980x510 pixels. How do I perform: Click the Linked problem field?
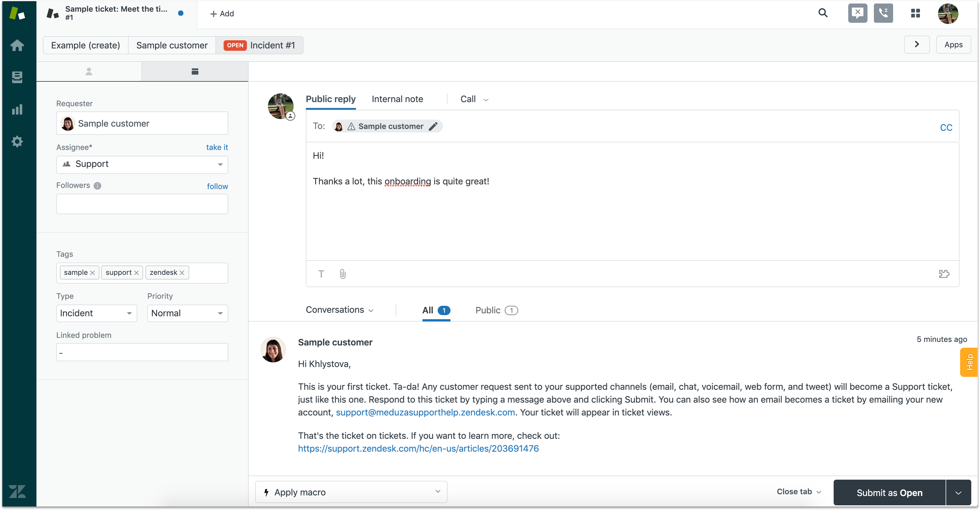pyautogui.click(x=142, y=352)
